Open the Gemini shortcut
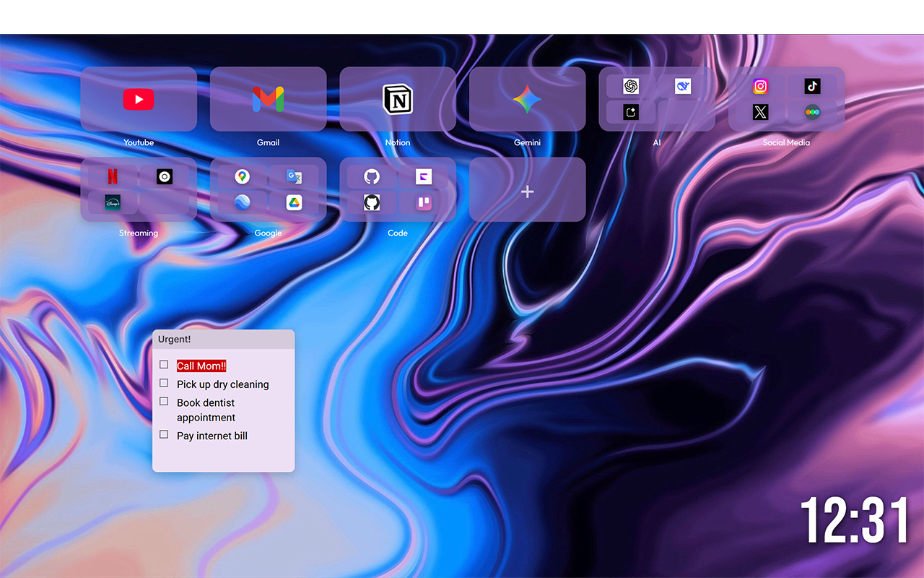This screenshot has width=924, height=578. pyautogui.click(x=527, y=99)
